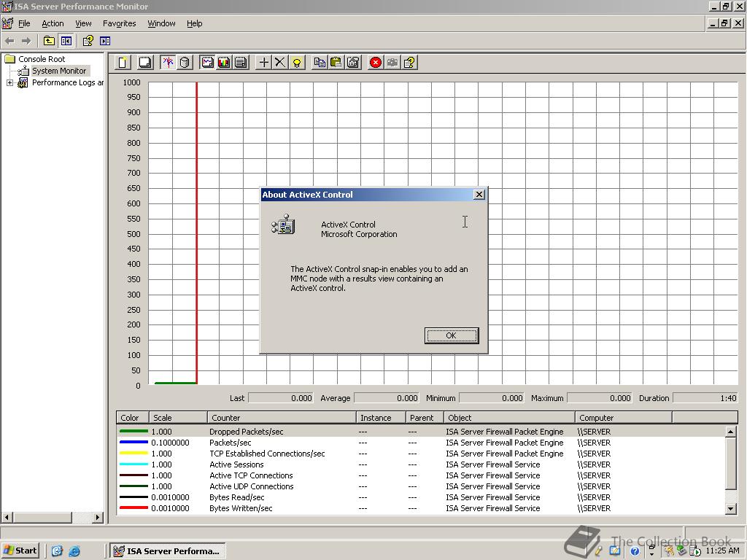The image size is (747, 560).
Task: Select Performance Logs tree node
Action: (68, 83)
